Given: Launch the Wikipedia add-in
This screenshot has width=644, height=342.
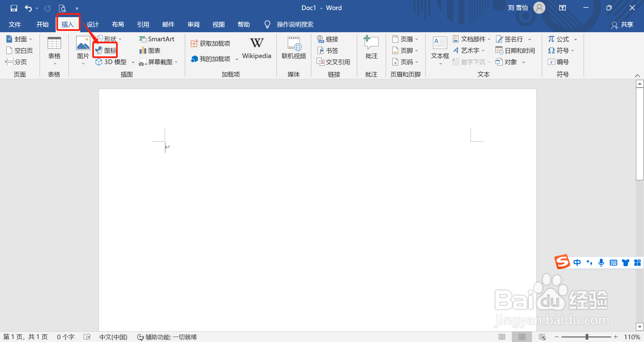Looking at the screenshot, I should click(256, 48).
